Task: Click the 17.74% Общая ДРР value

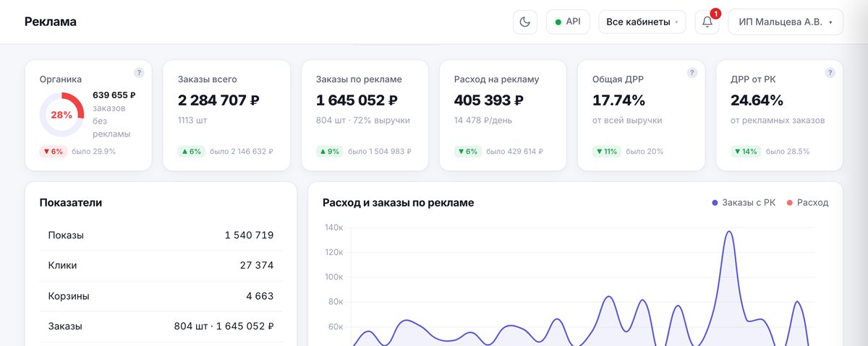Action: [618, 100]
